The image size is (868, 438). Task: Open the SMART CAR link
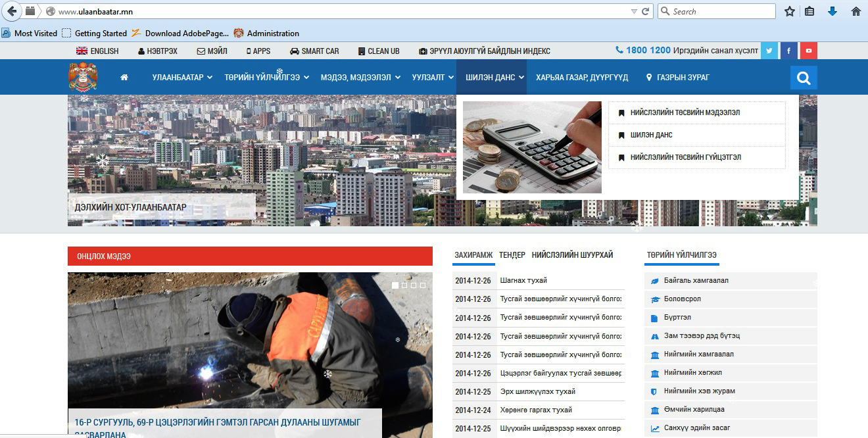[314, 51]
